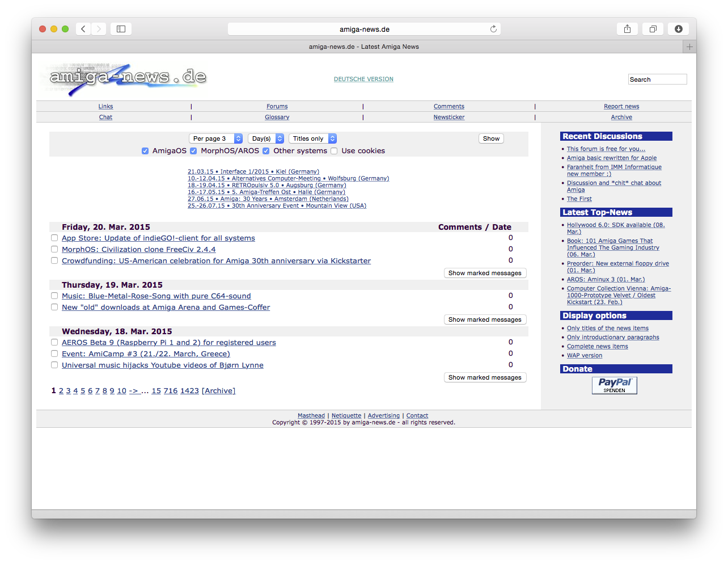Image resolution: width=728 pixels, height=564 pixels.
Task: Open the Share menu icon
Action: click(627, 29)
